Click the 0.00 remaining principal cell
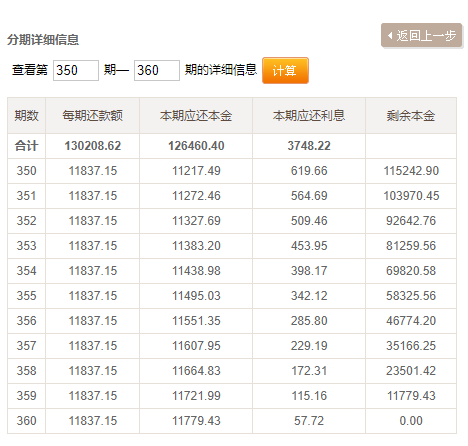 411,421
